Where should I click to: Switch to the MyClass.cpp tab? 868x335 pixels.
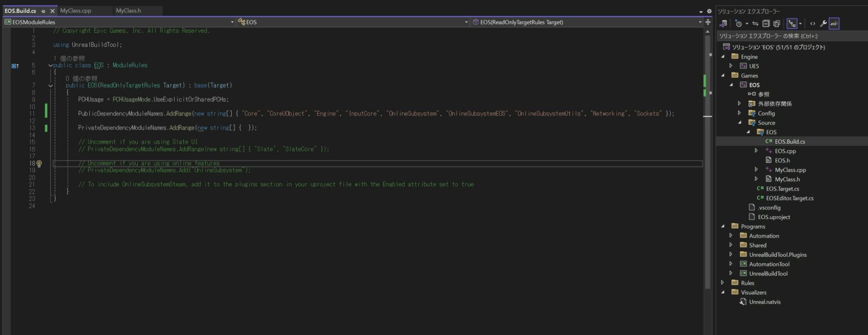point(75,11)
